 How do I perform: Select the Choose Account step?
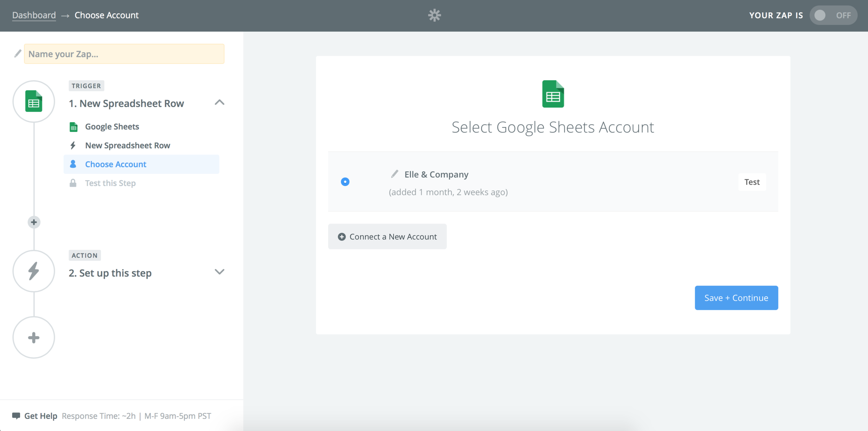point(141,164)
